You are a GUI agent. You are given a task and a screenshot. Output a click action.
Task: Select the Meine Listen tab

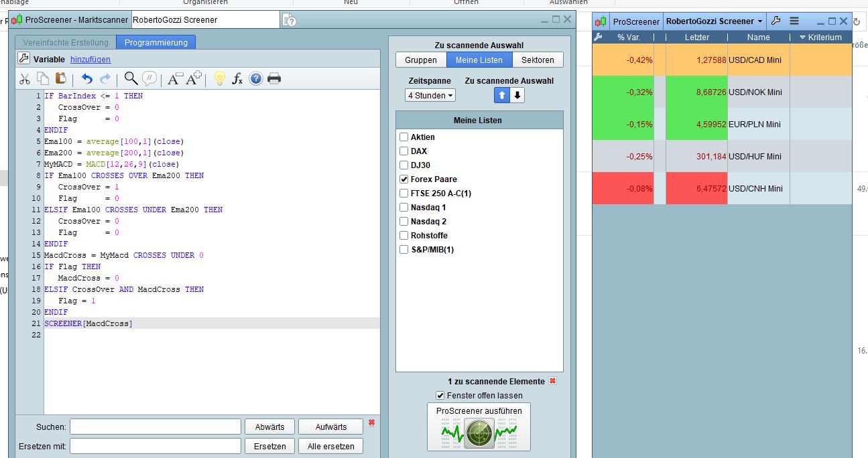(x=479, y=60)
